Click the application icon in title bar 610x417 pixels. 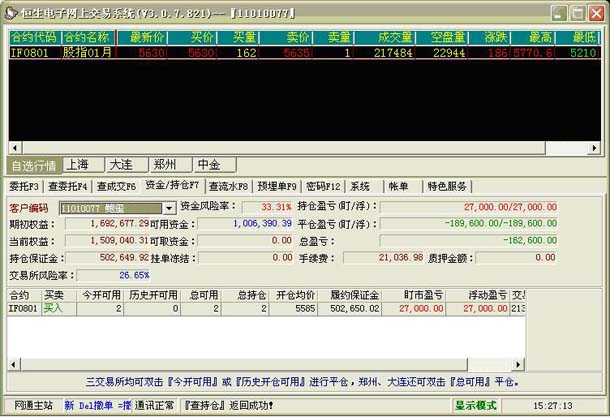[x=11, y=13]
